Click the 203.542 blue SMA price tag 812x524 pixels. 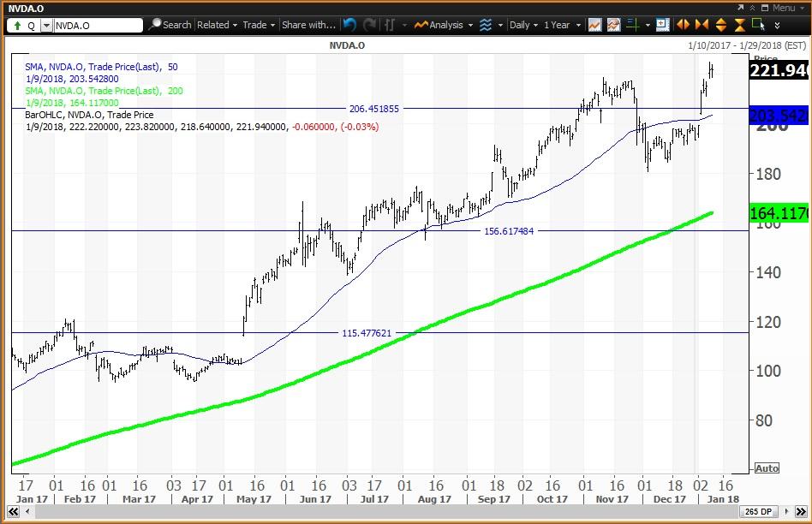coord(779,115)
